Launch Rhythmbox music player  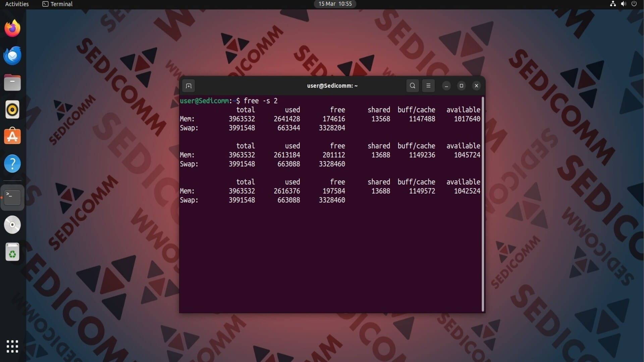coord(12,110)
